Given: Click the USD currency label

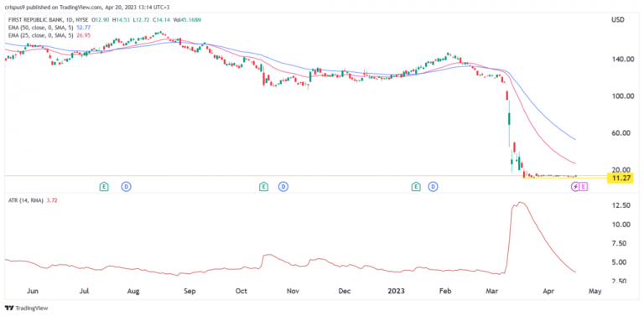Looking at the screenshot, I should pos(617,19).
